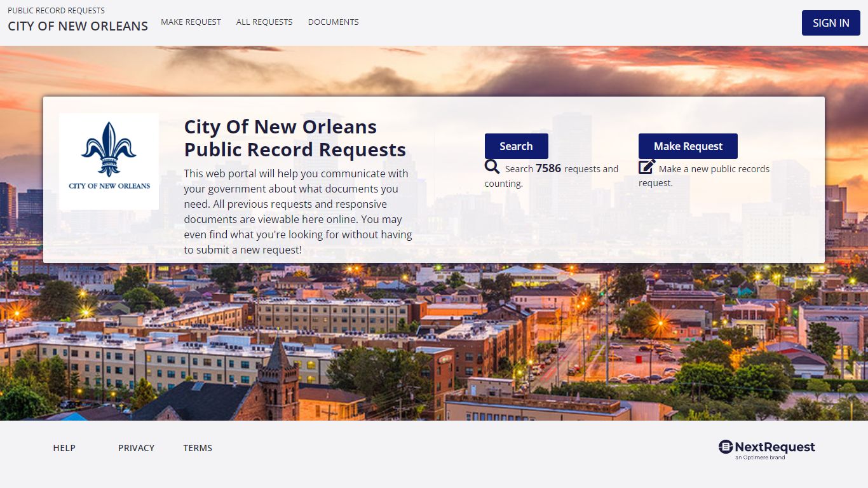Click the City of New Orleans header title
868x488 pixels.
pos(78,26)
